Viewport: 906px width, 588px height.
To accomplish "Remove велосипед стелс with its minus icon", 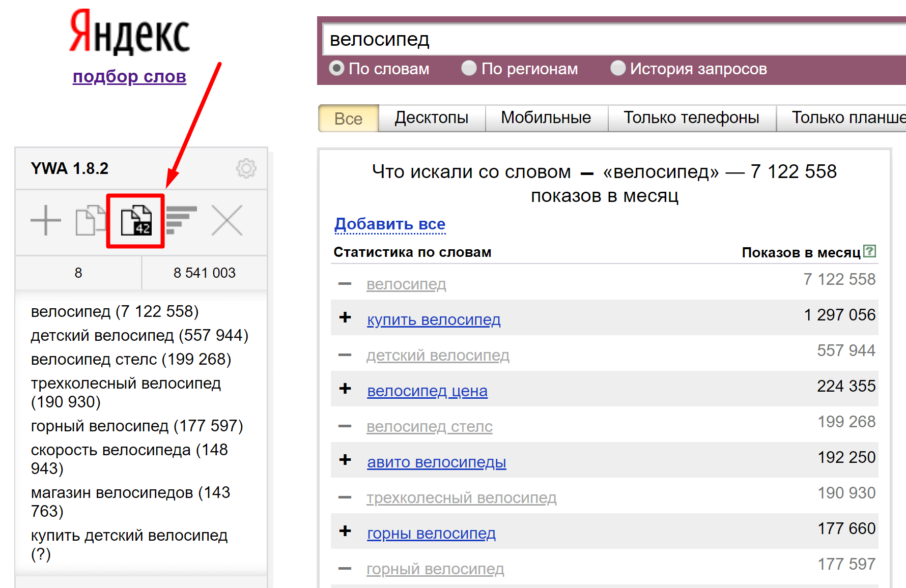I will tap(345, 426).
